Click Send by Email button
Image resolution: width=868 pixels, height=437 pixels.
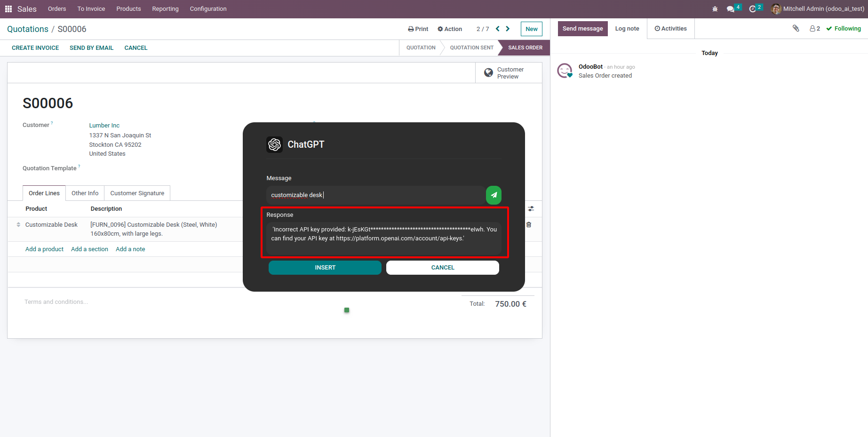coord(92,48)
